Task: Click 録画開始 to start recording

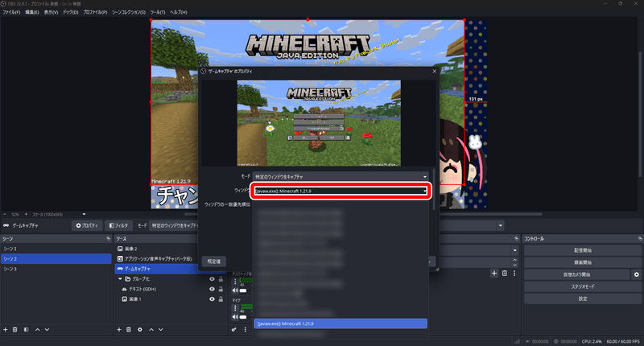Action: click(583, 262)
